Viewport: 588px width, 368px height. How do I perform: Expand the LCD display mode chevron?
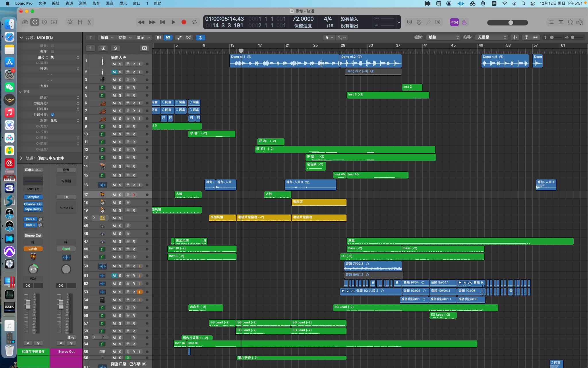click(x=399, y=22)
